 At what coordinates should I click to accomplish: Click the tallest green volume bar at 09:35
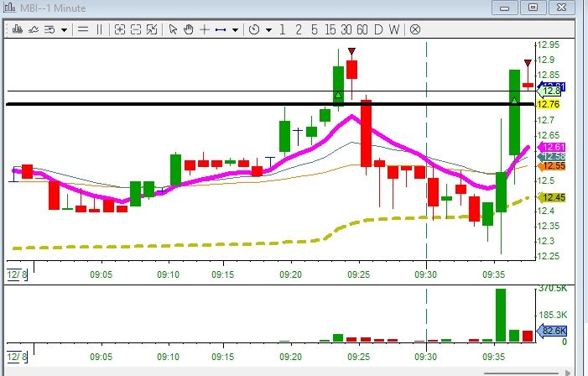tap(501, 316)
